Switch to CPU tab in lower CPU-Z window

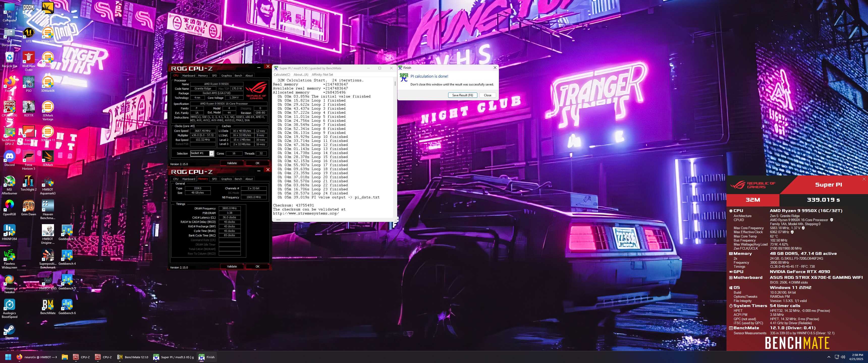[176, 179]
